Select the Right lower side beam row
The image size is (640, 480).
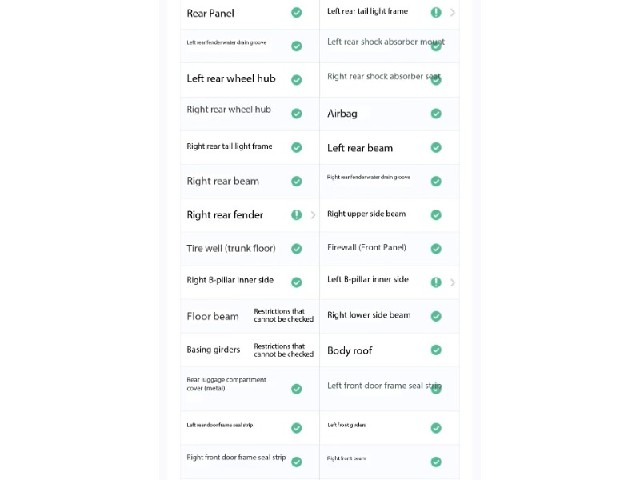[x=389, y=316]
